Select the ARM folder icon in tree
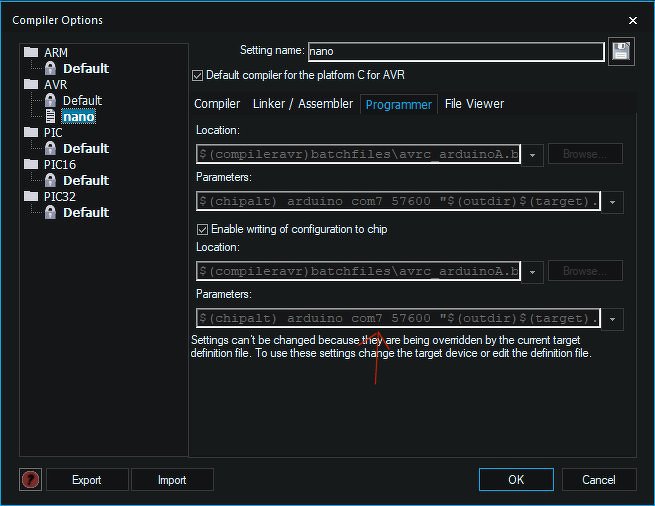 click(x=30, y=52)
